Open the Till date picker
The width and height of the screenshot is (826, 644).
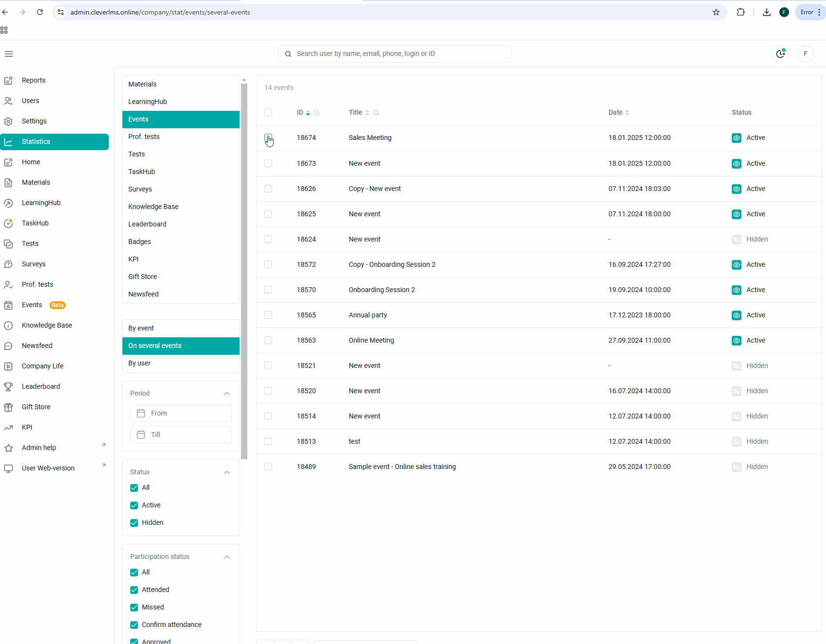click(181, 435)
